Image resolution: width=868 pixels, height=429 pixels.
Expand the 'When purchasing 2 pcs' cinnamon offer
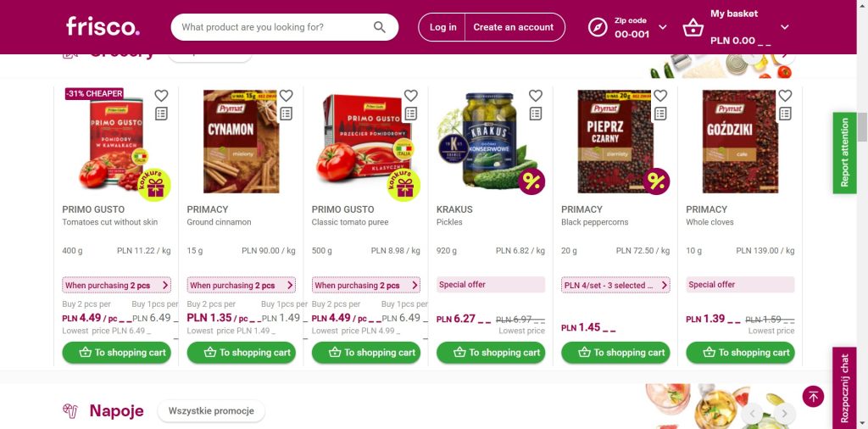tap(241, 285)
